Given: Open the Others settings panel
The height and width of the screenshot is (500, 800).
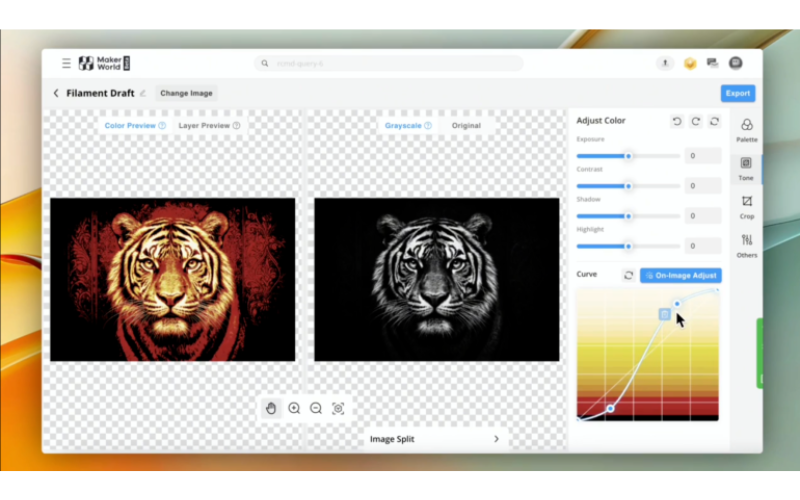Looking at the screenshot, I should coord(746,246).
